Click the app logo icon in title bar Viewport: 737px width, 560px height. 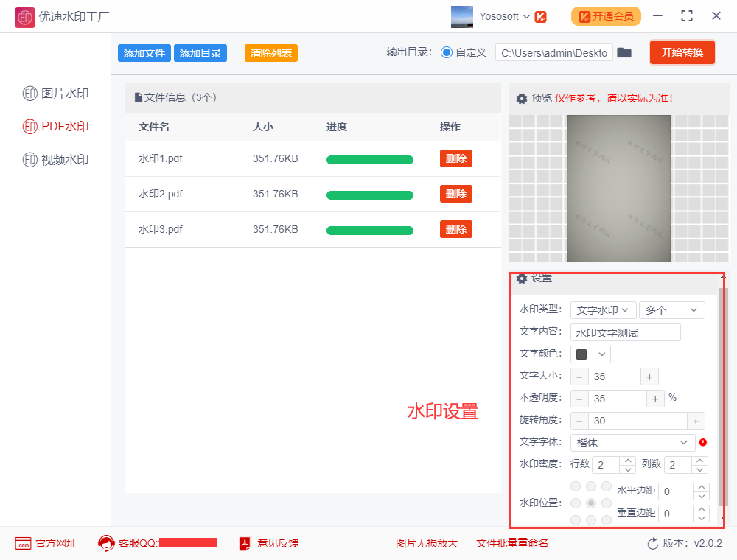click(x=25, y=18)
